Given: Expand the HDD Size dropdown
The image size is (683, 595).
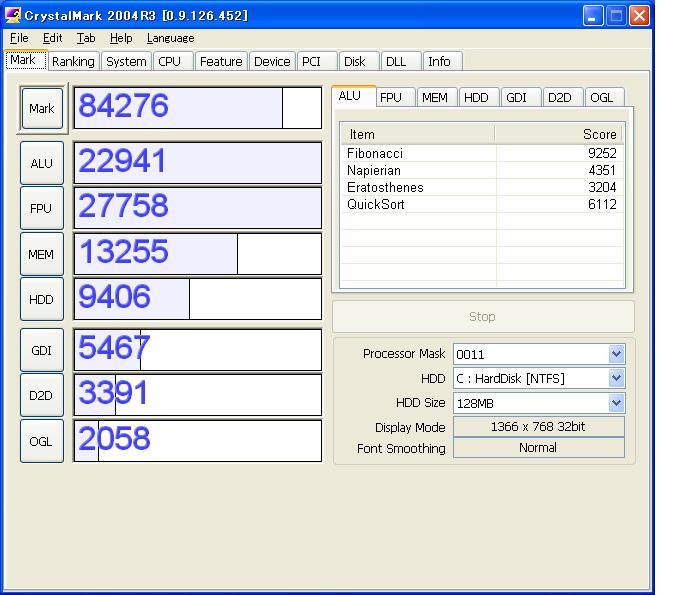Looking at the screenshot, I should [616, 403].
